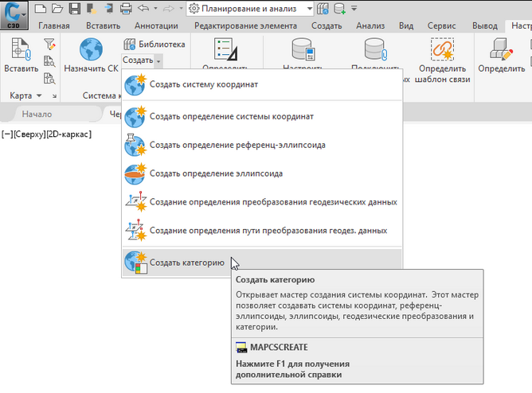Open the Библиотека coordinate system library

(155, 45)
